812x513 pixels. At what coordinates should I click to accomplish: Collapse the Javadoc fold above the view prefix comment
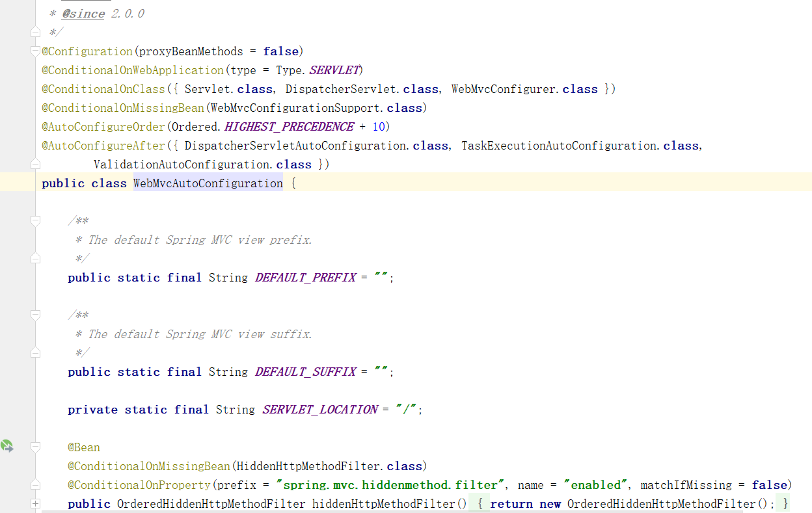[35, 220]
